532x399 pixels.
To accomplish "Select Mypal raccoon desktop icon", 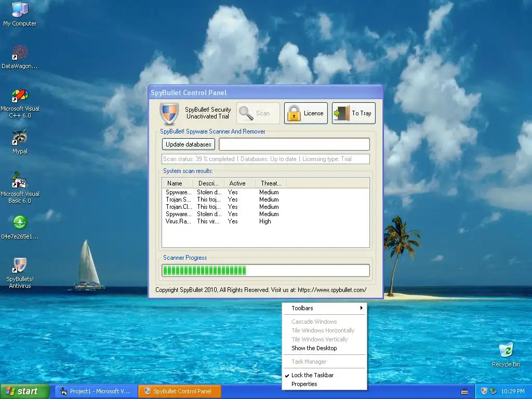I will pyautogui.click(x=20, y=142).
